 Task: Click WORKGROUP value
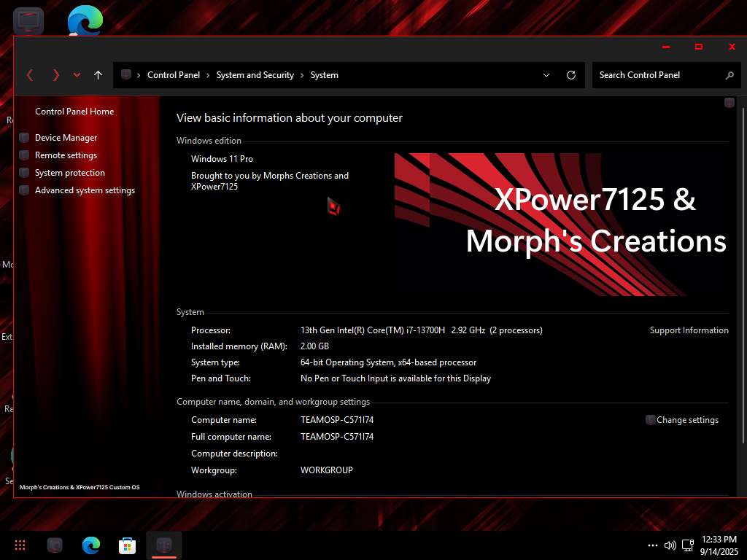pyautogui.click(x=326, y=470)
